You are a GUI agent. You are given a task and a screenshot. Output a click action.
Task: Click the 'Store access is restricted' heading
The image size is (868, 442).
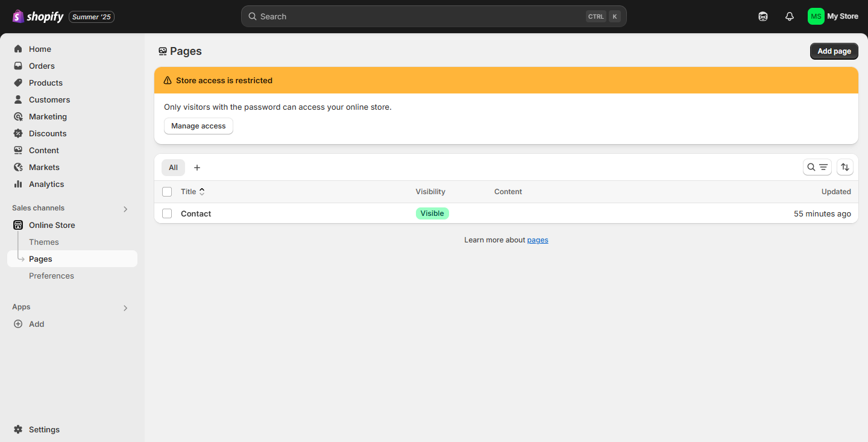(x=224, y=80)
